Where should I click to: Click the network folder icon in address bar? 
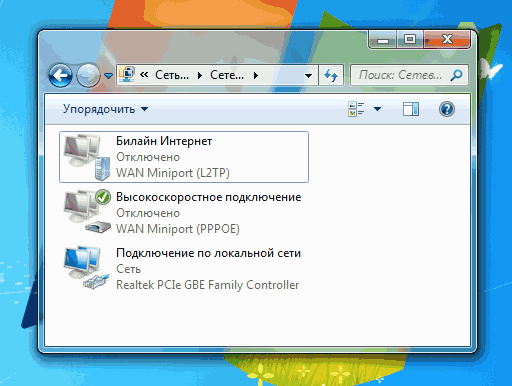point(127,75)
